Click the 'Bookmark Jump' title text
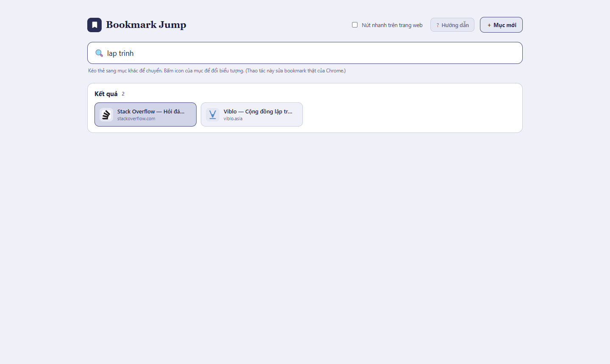 [x=146, y=25]
